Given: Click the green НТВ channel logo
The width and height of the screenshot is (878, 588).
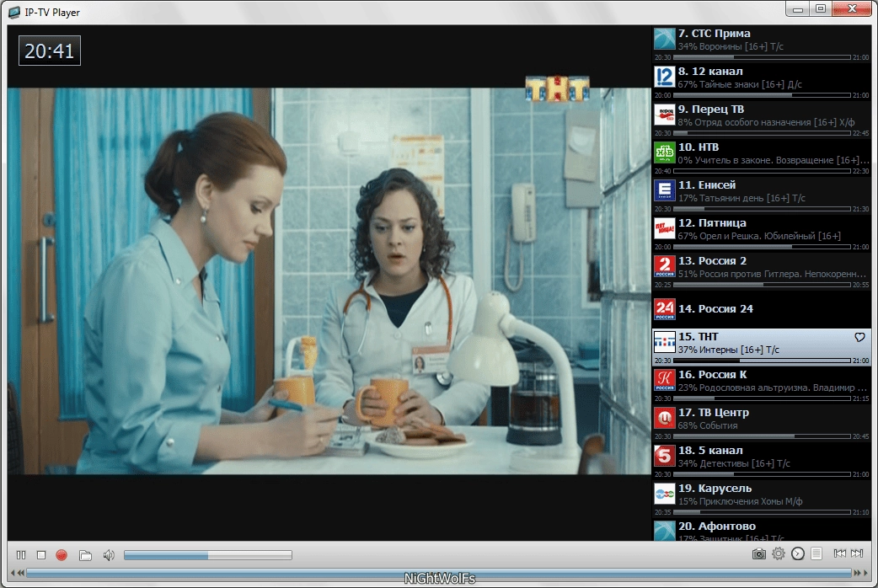Looking at the screenshot, I should (665, 152).
